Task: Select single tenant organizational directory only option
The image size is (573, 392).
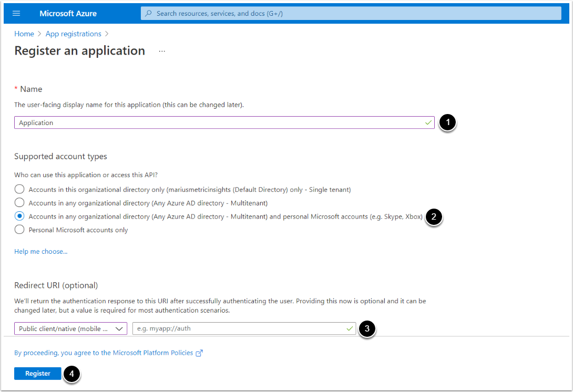Action: (x=19, y=189)
